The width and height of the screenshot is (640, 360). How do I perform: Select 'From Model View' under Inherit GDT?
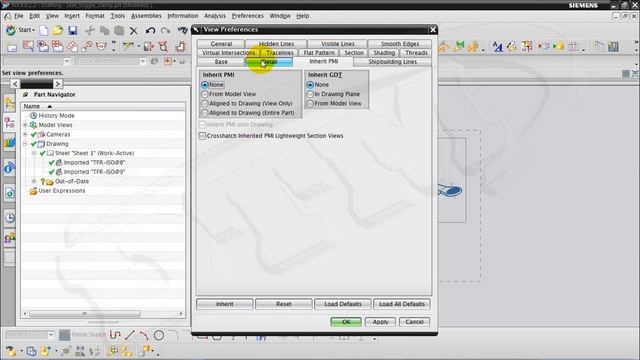pyautogui.click(x=310, y=104)
